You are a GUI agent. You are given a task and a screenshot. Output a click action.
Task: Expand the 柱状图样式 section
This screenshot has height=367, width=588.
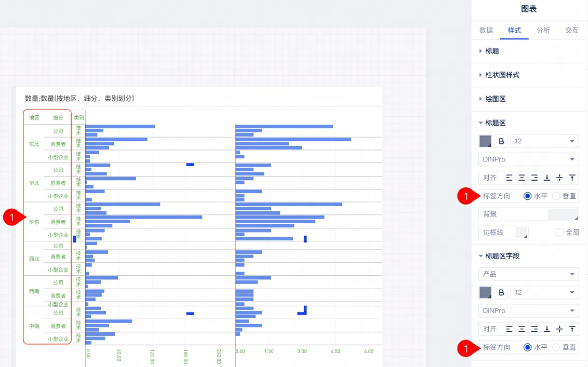(x=502, y=75)
